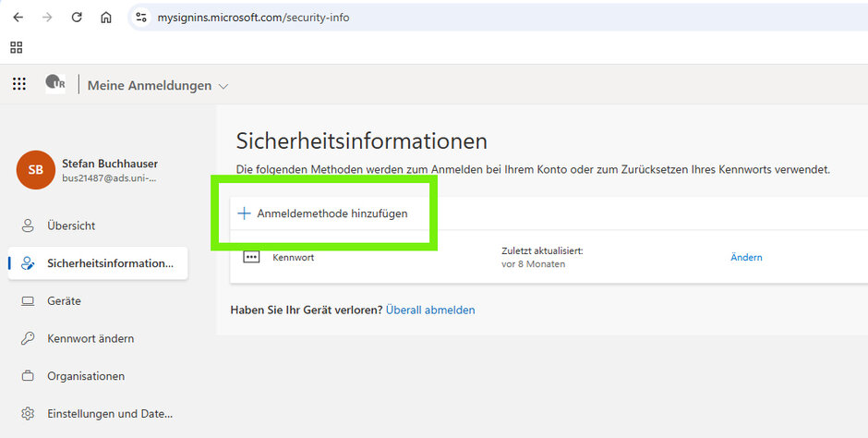Click the browser home icon
The height and width of the screenshot is (438, 868).
tap(106, 18)
